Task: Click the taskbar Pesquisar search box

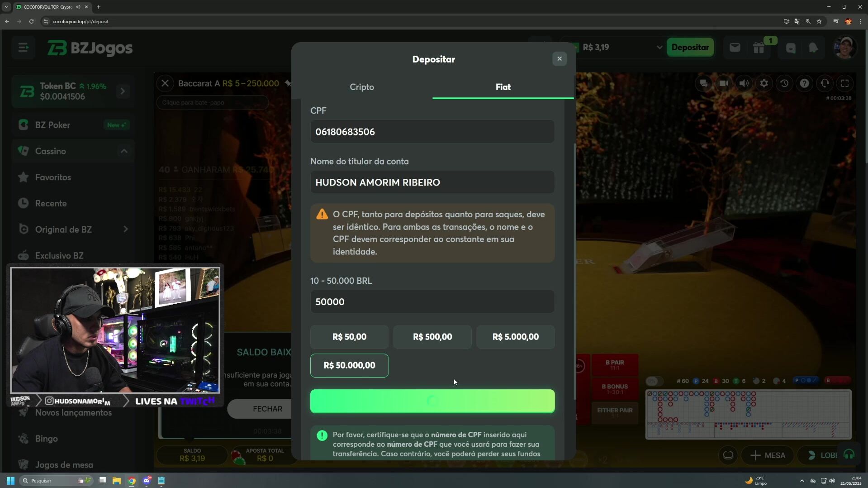Action: 56,481
